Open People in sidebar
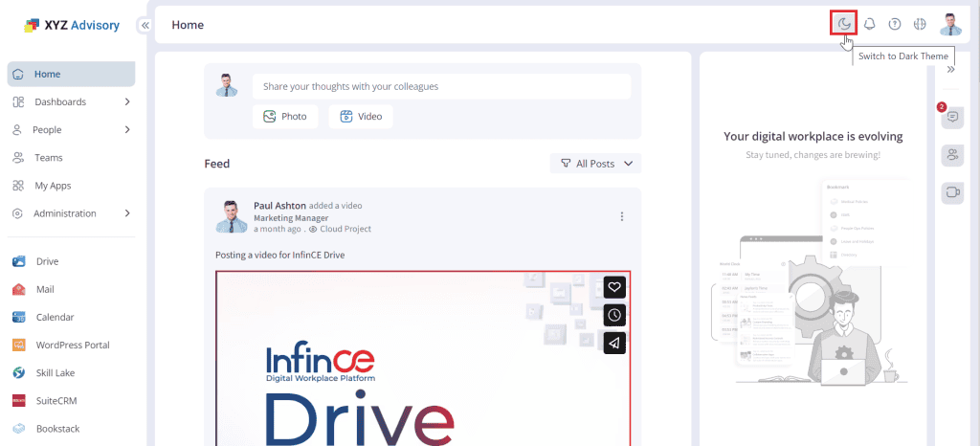Viewport: 980px width, 446px height. coord(48,130)
